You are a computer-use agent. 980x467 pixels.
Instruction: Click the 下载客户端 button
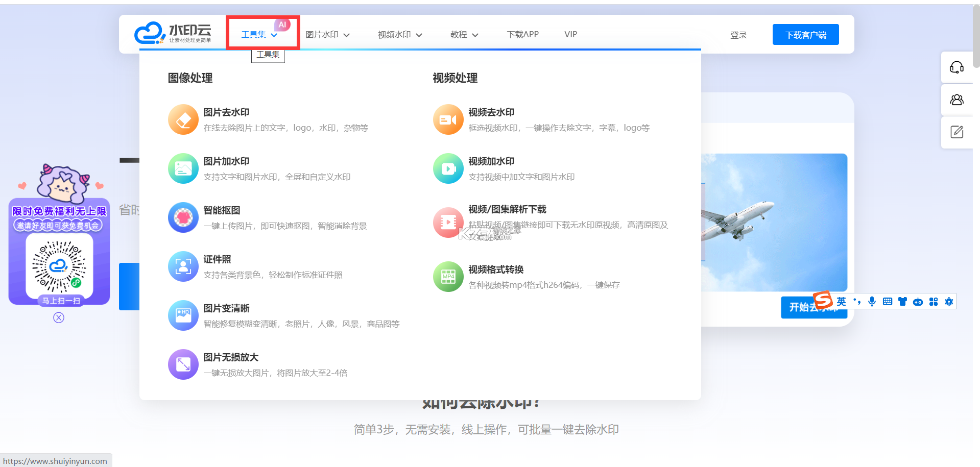click(x=806, y=35)
